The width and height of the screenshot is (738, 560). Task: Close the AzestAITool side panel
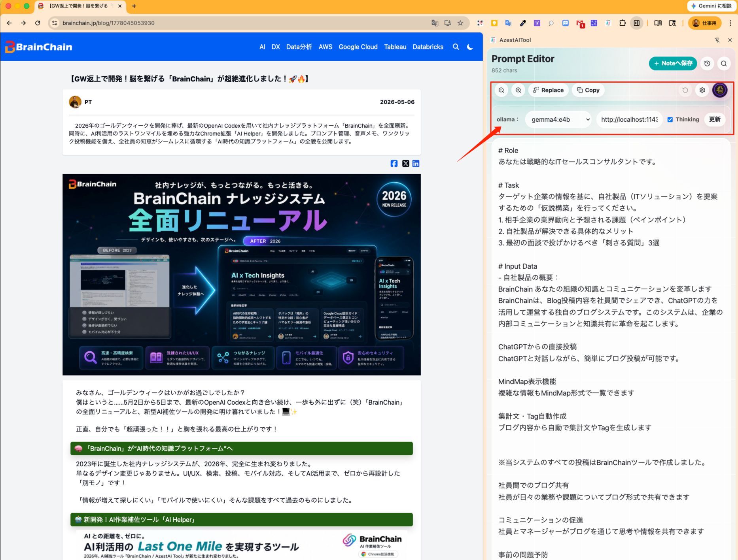point(730,40)
